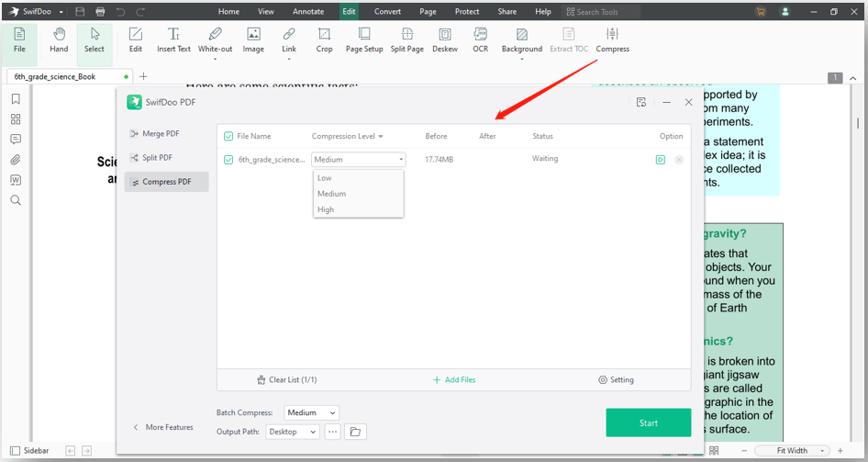Switch to the Page tab
The width and height of the screenshot is (868, 462).
point(428,12)
